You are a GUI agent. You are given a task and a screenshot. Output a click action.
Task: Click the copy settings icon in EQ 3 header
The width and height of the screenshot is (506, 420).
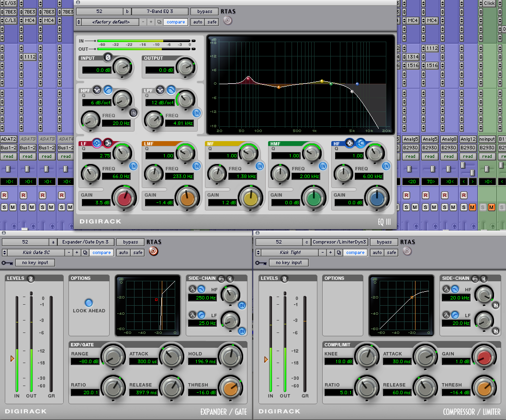pyautogui.click(x=159, y=22)
